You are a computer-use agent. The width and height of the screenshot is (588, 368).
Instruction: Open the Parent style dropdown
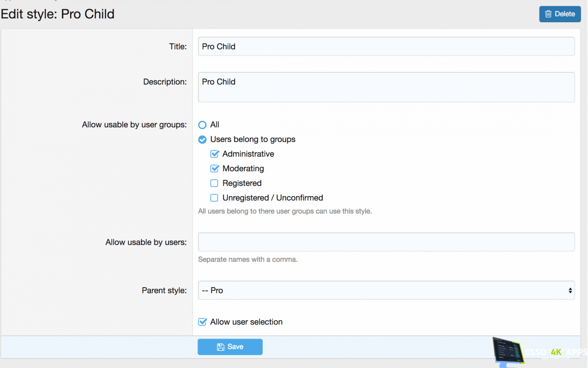point(386,290)
